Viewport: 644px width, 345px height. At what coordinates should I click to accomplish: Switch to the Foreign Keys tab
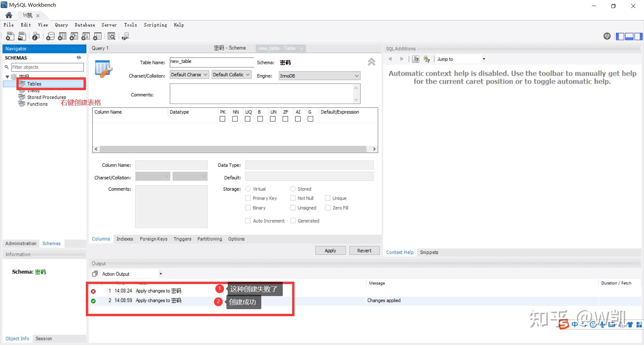coord(154,239)
